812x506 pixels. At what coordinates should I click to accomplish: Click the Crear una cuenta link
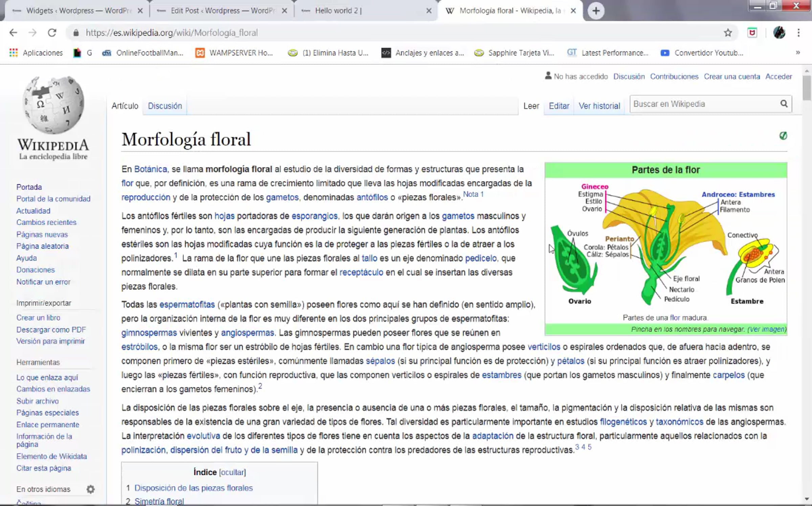(x=732, y=76)
